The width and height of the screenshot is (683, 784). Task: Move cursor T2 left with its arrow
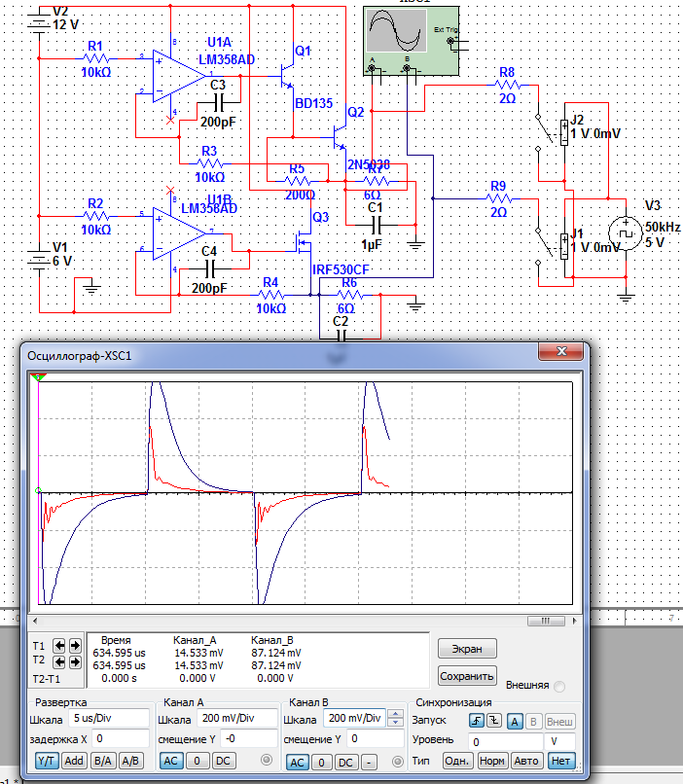point(59,662)
